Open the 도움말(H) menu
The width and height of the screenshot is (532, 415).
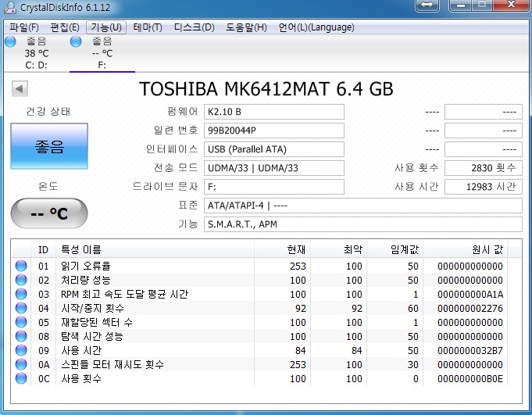[246, 27]
